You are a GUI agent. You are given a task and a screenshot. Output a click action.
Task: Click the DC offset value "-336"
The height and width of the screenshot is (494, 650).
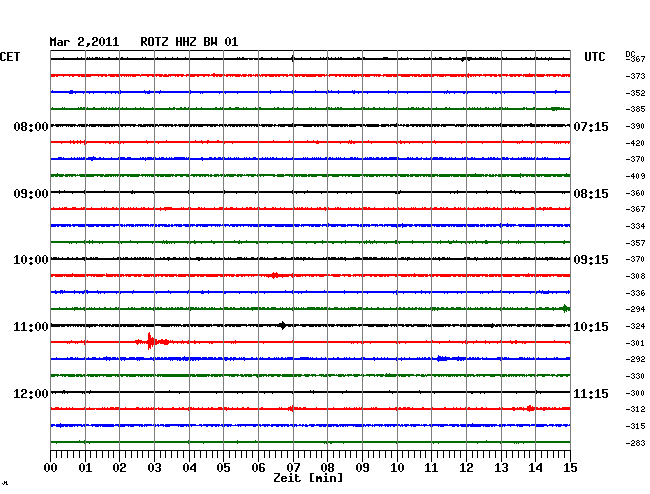(x=635, y=293)
